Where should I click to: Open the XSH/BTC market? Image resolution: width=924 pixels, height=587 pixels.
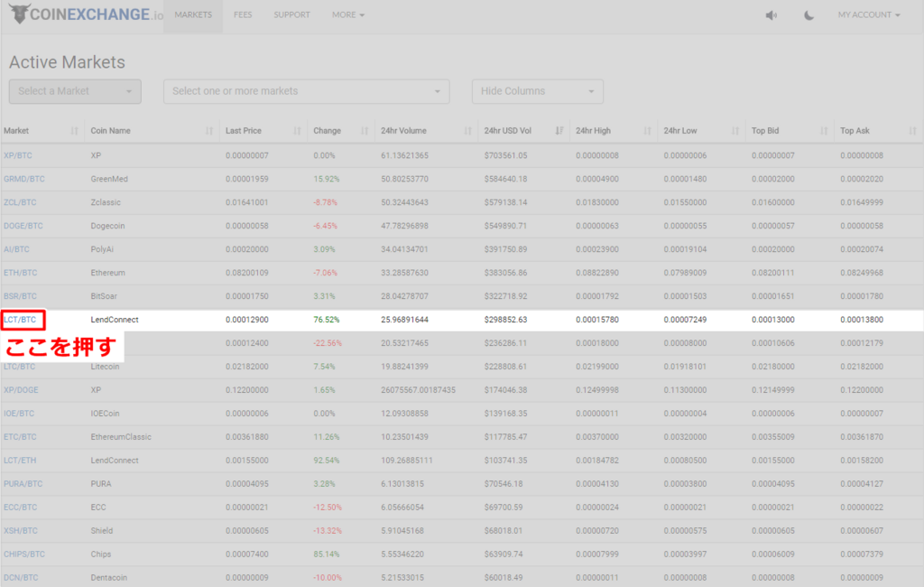tap(21, 531)
